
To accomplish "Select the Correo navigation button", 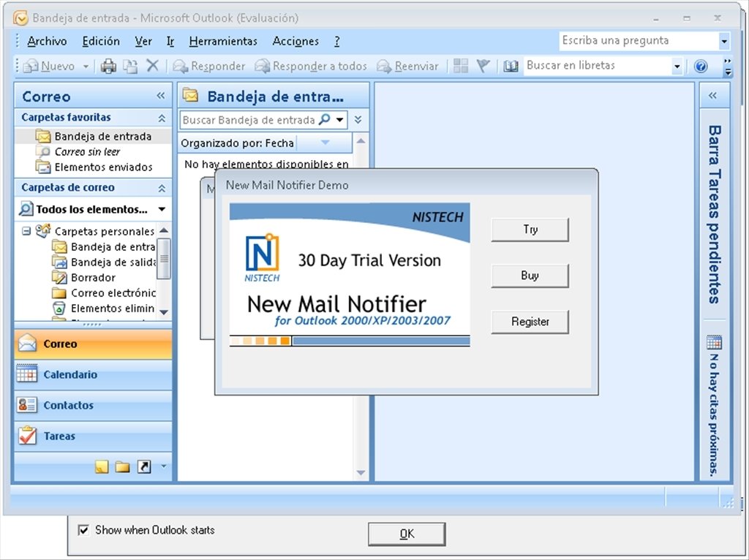I will (93, 344).
